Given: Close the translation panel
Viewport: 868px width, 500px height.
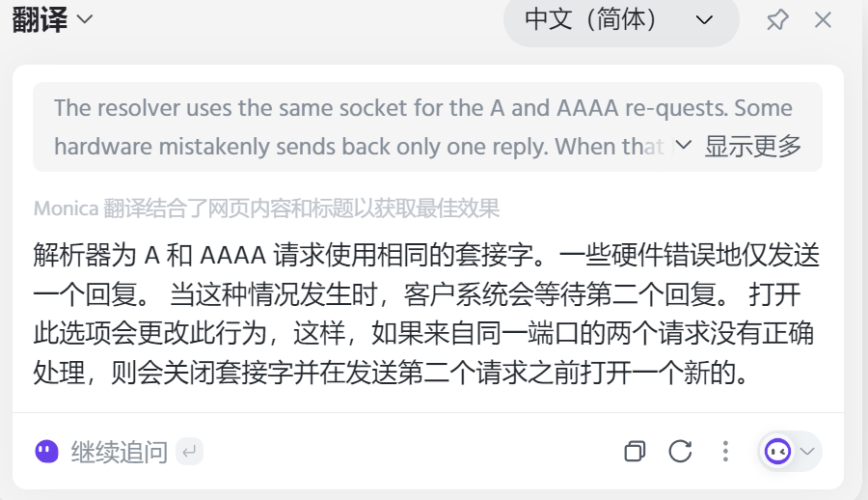Looking at the screenshot, I should (823, 20).
